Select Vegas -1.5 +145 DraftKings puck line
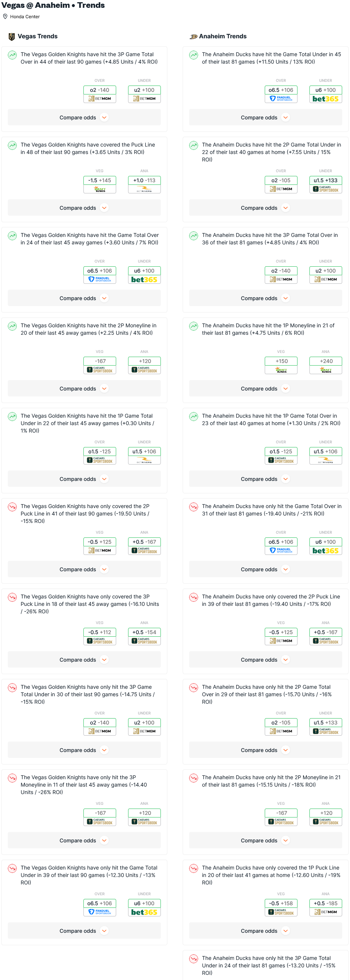 pos(100,184)
